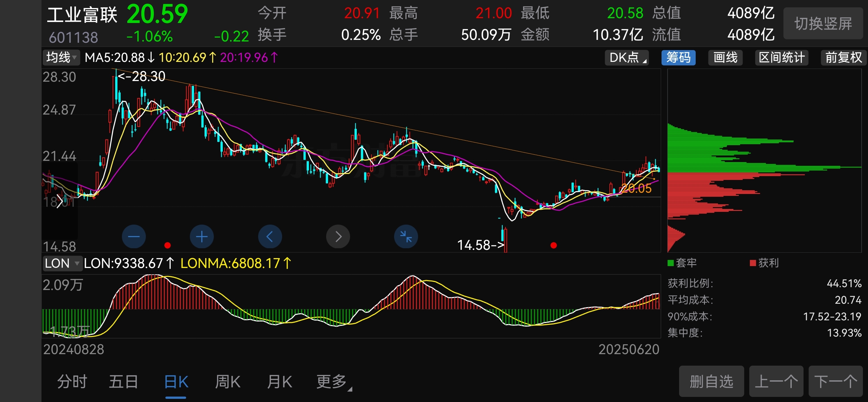Tap the start date 20240828
Screen dimensions: 868x402
click(x=73, y=349)
